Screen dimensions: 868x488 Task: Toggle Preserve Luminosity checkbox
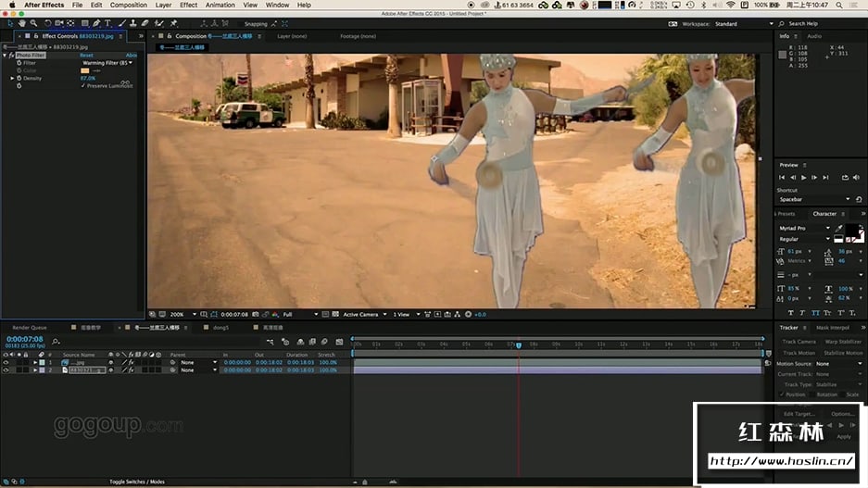(83, 86)
